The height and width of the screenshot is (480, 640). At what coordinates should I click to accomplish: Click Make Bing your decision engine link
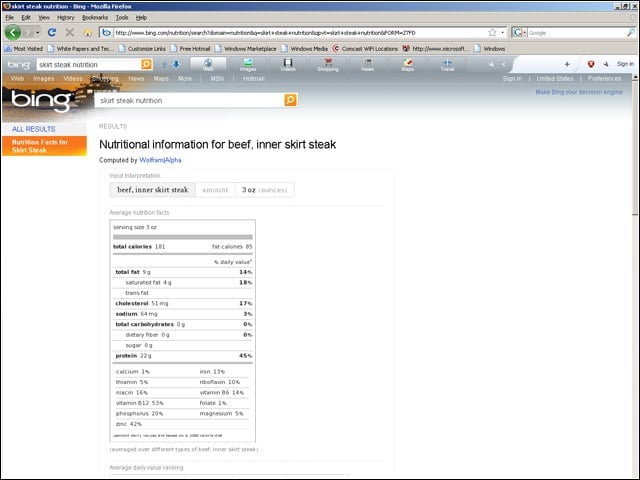tap(579, 92)
